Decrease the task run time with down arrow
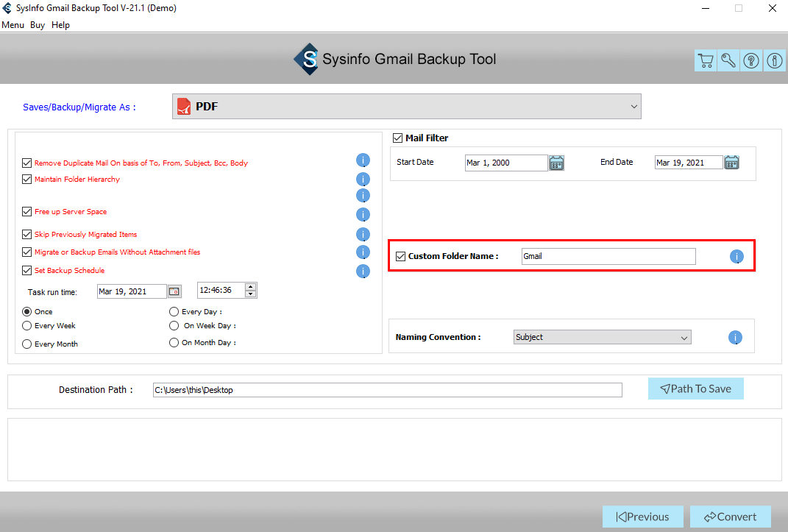788x532 pixels. 250,294
